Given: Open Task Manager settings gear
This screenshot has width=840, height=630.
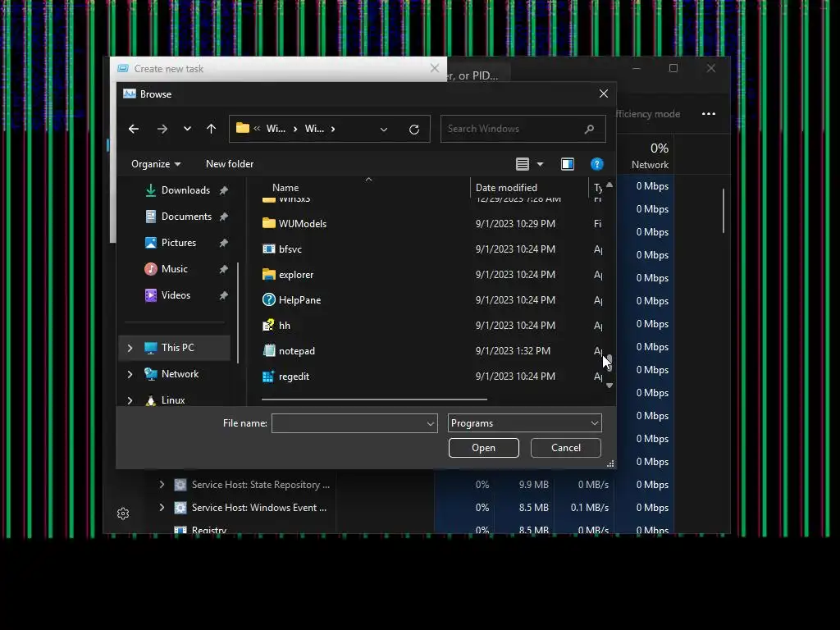Looking at the screenshot, I should click(x=123, y=514).
